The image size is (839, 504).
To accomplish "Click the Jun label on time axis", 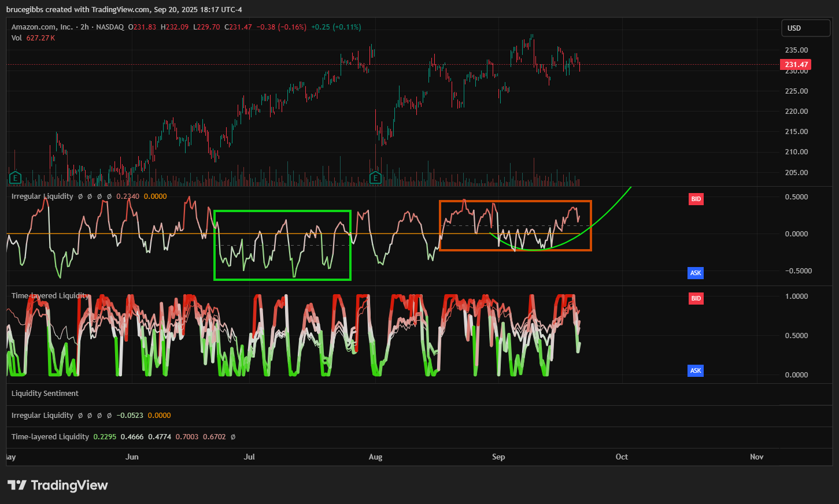I will coord(132,457).
